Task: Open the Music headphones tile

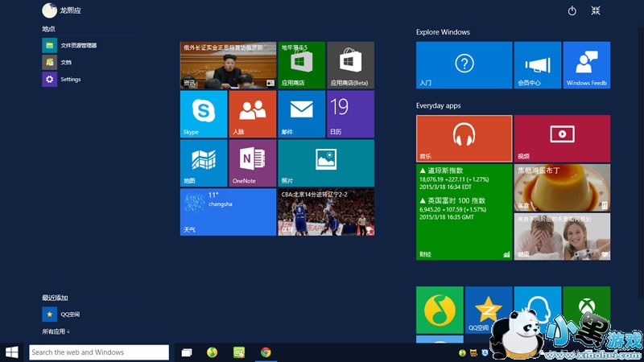Action: coord(464,138)
